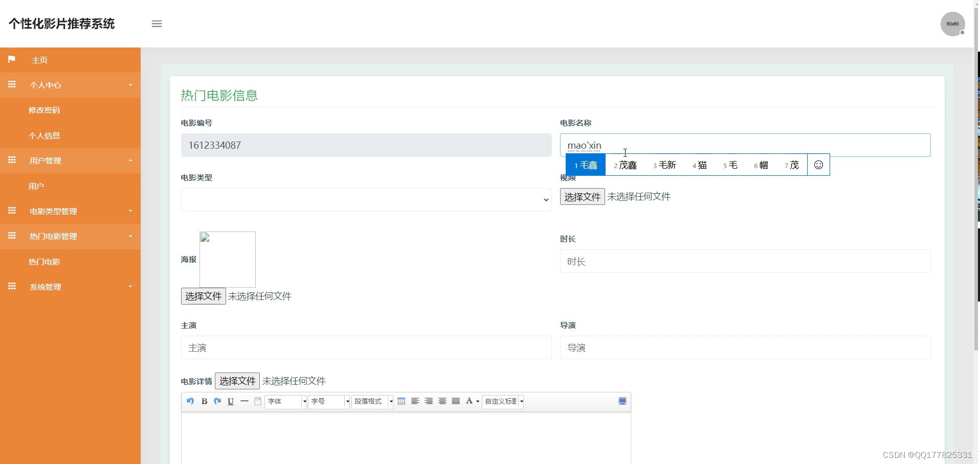Click the grid icon beside 用户管理
980x464 pixels.
12,160
